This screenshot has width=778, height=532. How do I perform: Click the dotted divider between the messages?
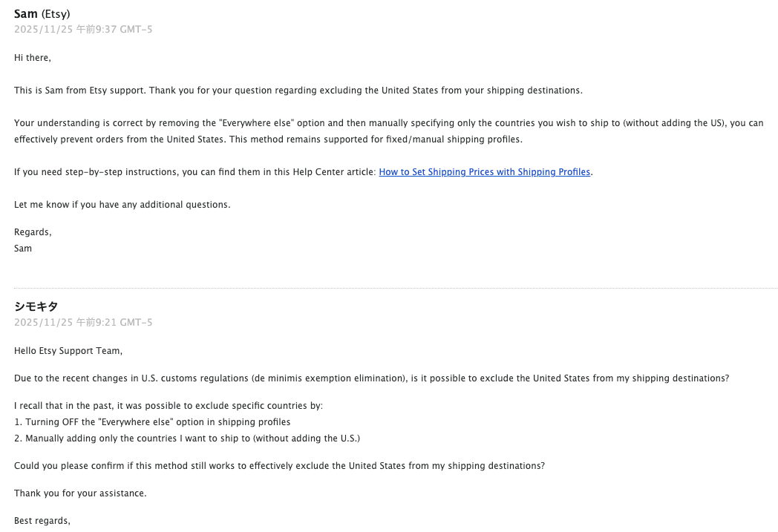pos(396,288)
